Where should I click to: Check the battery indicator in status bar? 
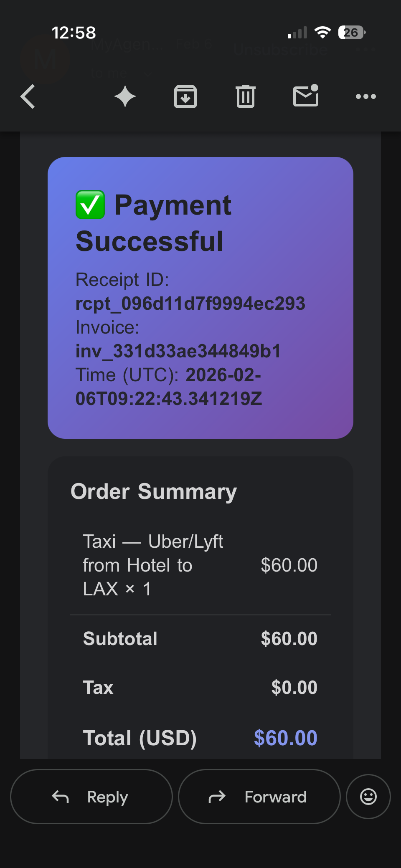[x=352, y=32]
